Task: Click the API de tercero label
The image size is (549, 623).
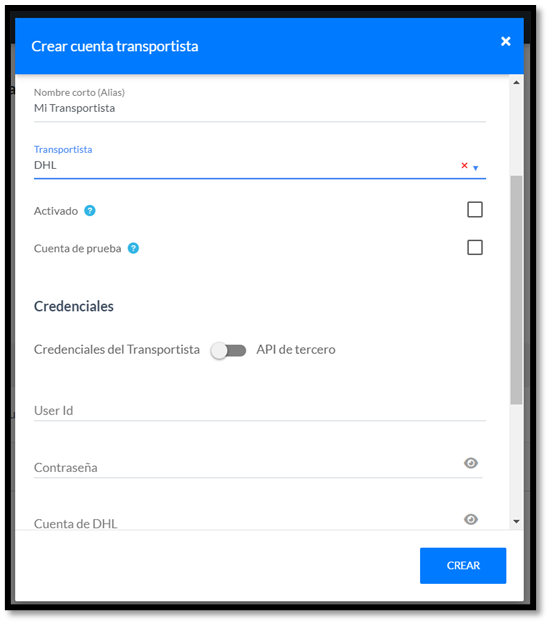Action: pyautogui.click(x=296, y=350)
